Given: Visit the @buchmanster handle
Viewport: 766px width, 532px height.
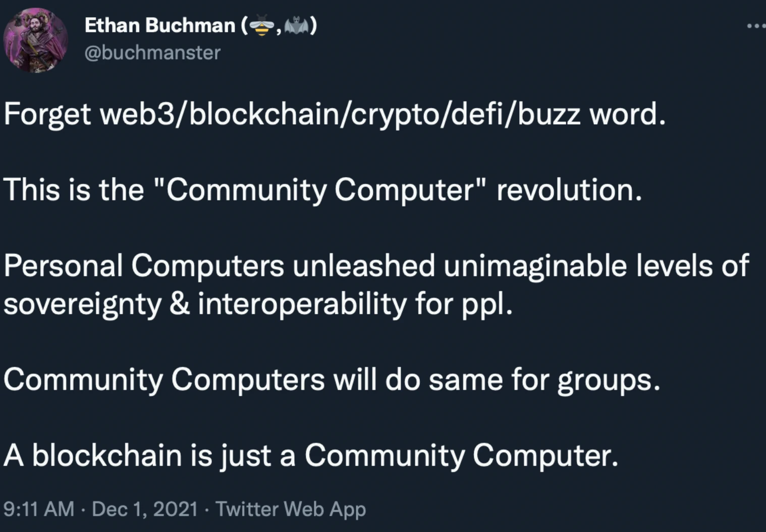Looking at the screenshot, I should coord(152,52).
